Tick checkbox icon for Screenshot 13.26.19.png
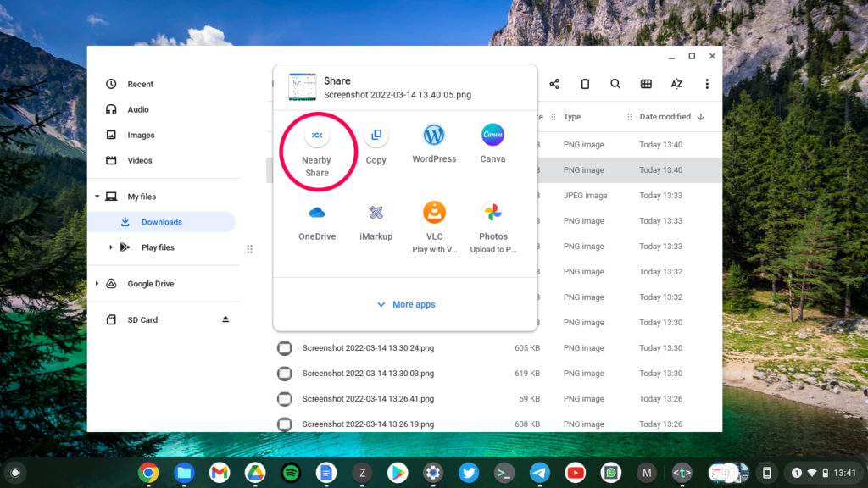 285,424
